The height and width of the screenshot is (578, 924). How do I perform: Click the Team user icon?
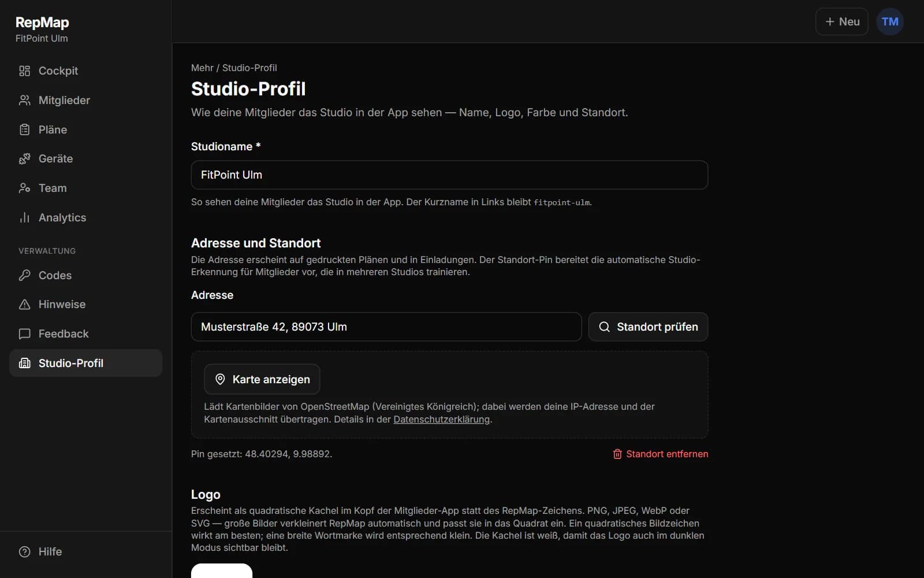(24, 188)
